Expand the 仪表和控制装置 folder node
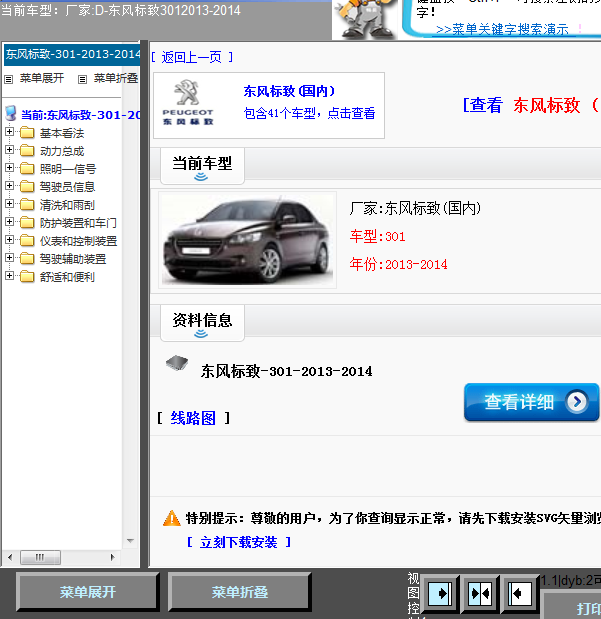 pos(9,240)
